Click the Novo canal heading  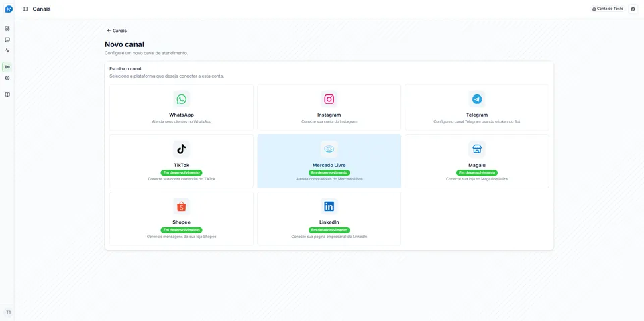click(x=125, y=44)
